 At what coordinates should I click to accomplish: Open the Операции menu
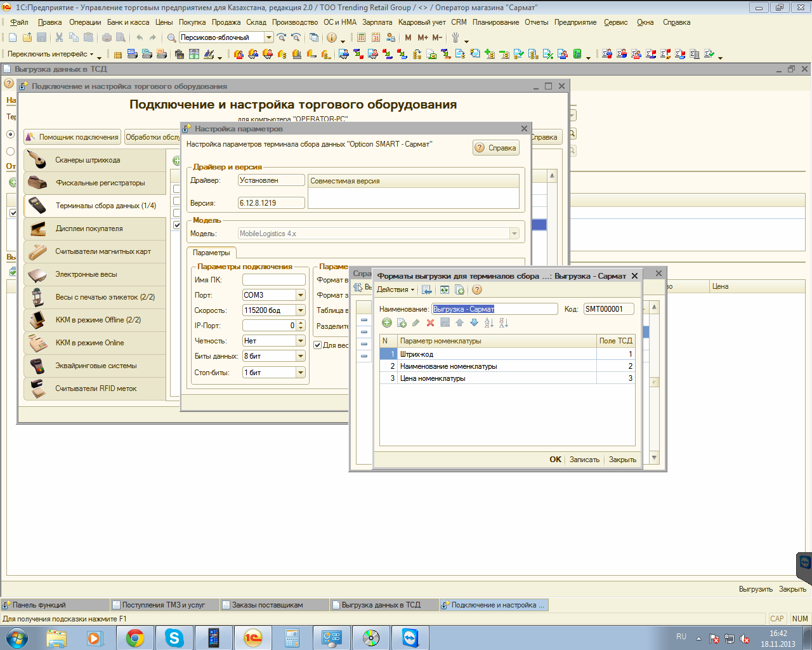[x=85, y=22]
